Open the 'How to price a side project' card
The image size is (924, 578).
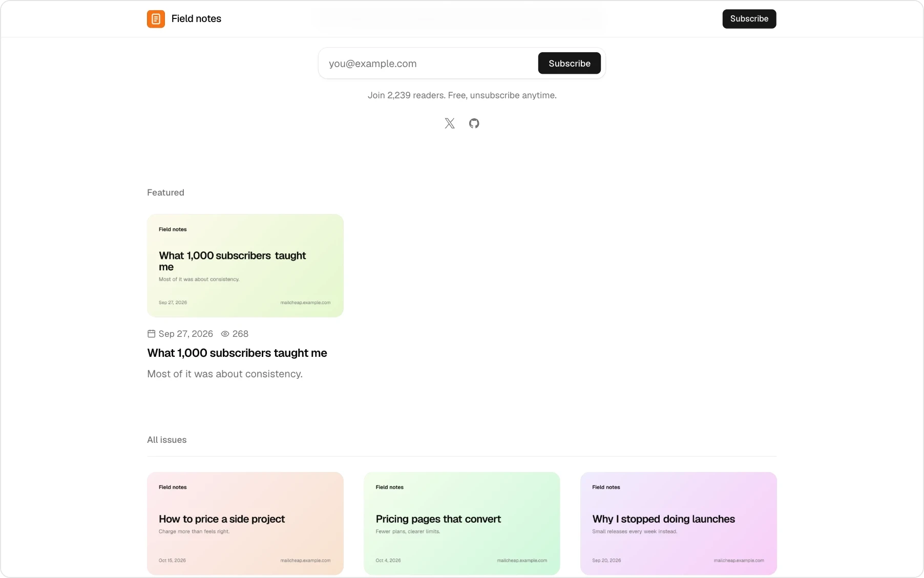click(245, 523)
